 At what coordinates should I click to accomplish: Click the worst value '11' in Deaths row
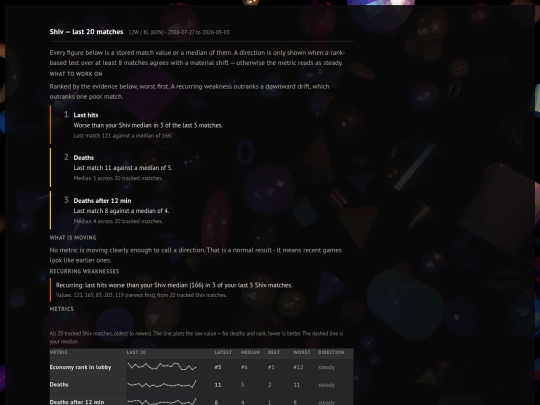pos(297,385)
